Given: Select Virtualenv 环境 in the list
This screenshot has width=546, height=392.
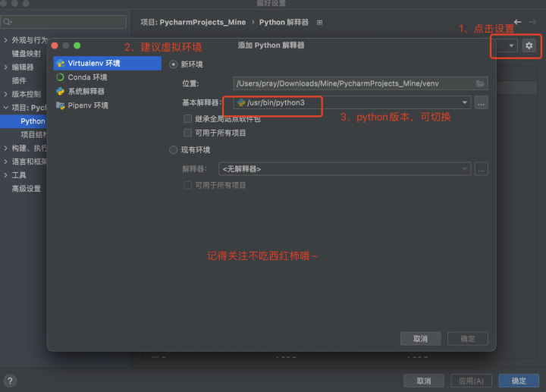Looking at the screenshot, I should (107, 64).
